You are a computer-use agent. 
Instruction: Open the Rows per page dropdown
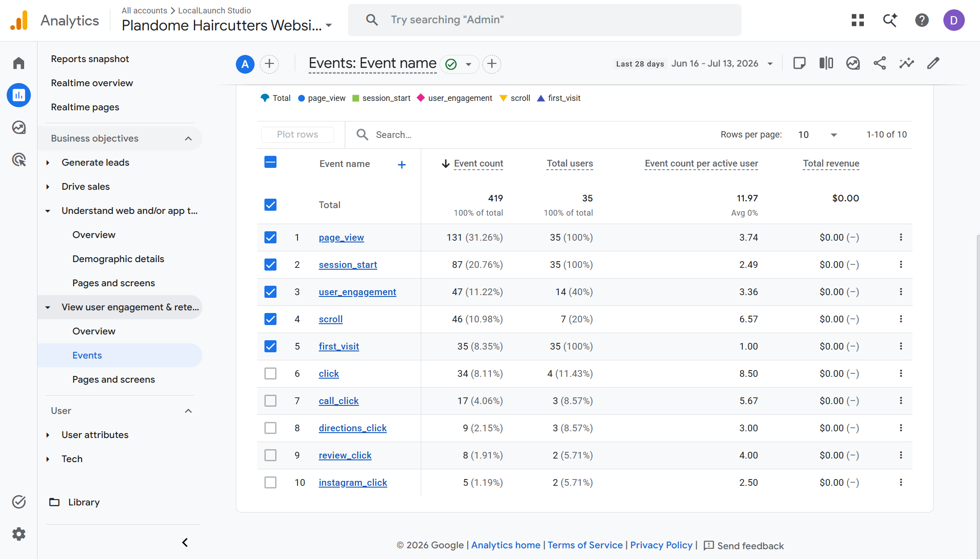(817, 135)
